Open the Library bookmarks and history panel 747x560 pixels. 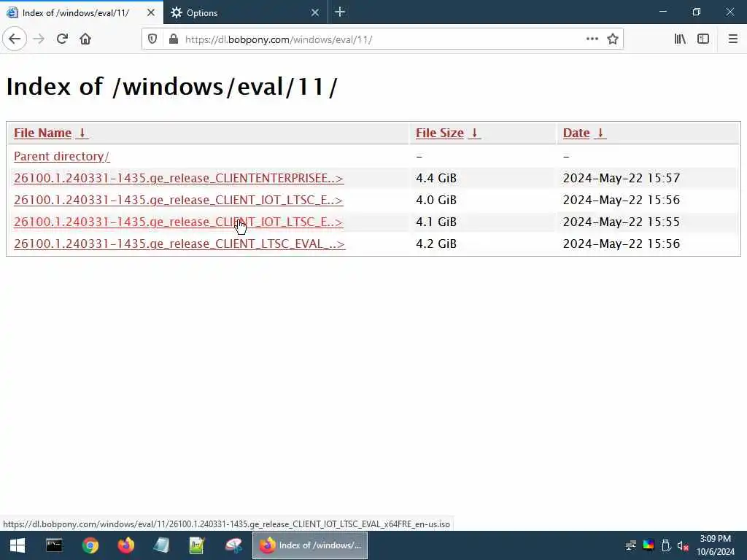[x=680, y=39]
